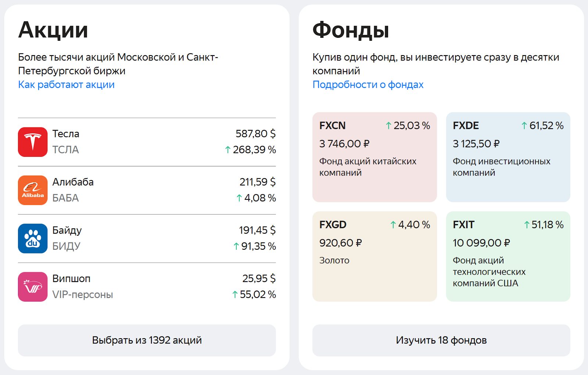
Task: Select the Alibaba company logo
Action: click(x=32, y=190)
